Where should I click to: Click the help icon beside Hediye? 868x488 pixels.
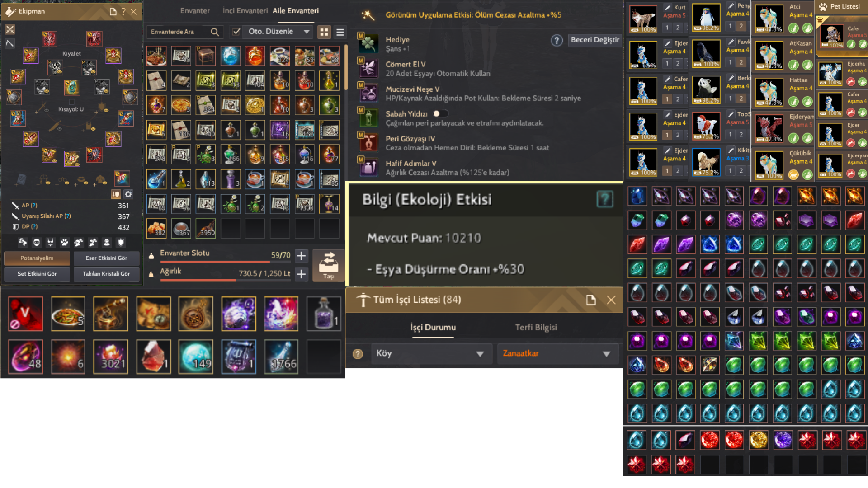pyautogui.click(x=557, y=40)
